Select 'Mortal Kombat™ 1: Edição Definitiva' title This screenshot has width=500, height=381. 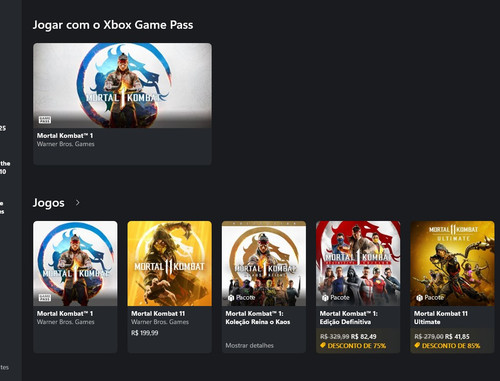pos(349,318)
